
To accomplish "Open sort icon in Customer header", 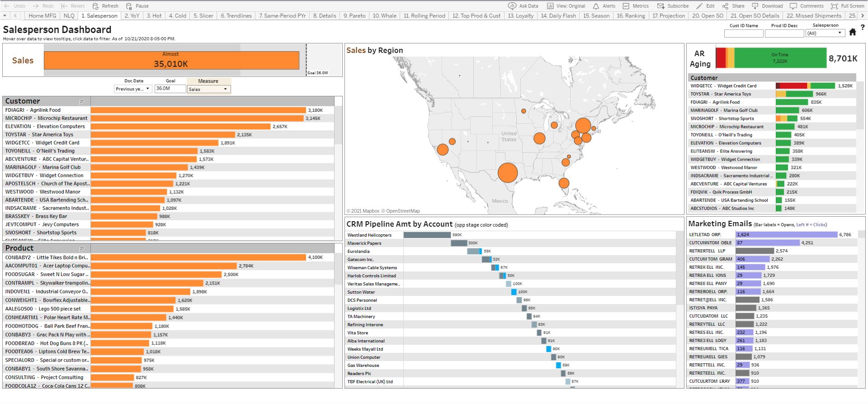I will tap(82, 102).
